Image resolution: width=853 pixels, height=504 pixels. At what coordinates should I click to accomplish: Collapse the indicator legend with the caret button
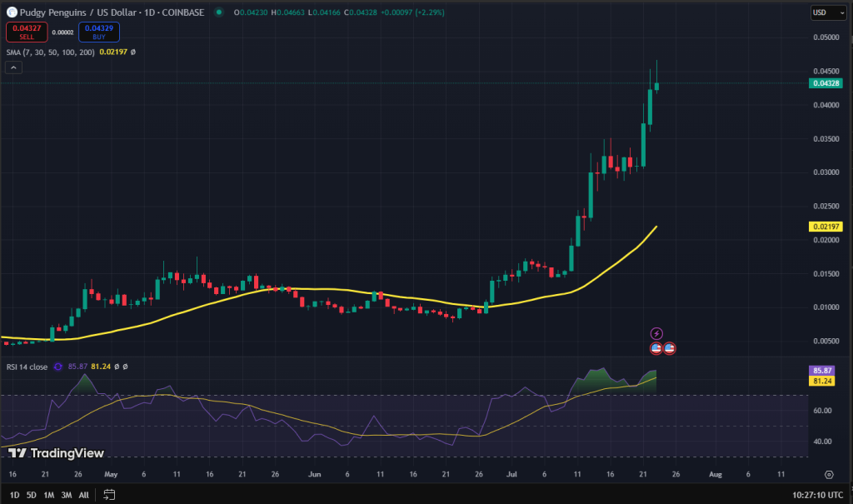pos(13,67)
